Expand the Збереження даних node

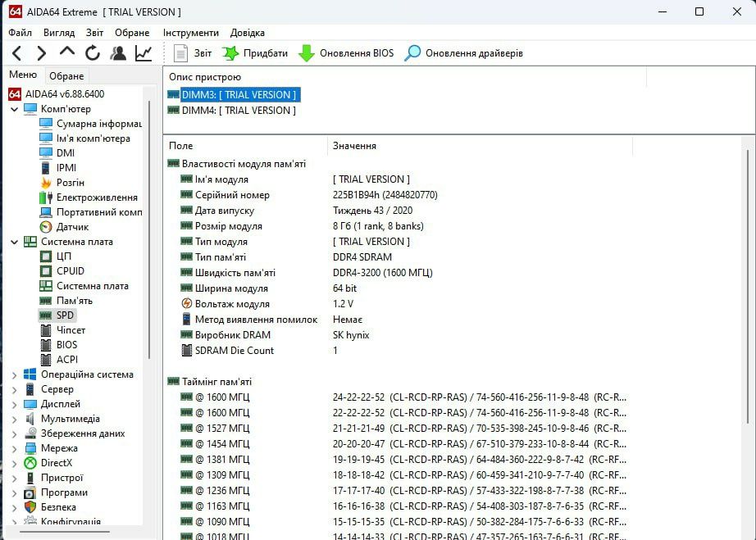click(15, 434)
